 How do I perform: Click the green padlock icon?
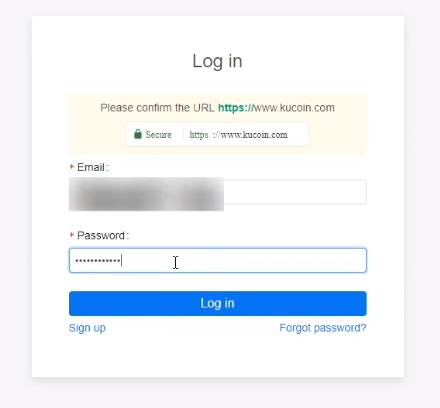coord(138,134)
